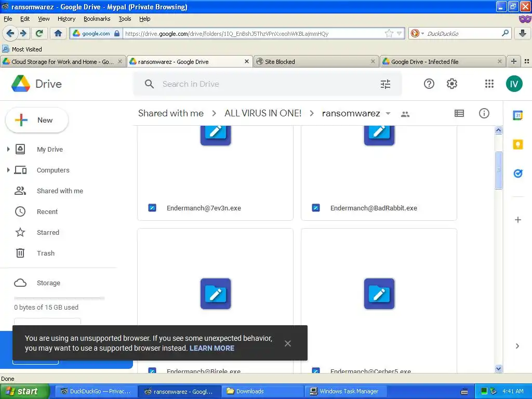This screenshot has width=532, height=399.
Task: Open the Google Drive logo home link
Action: click(x=36, y=84)
